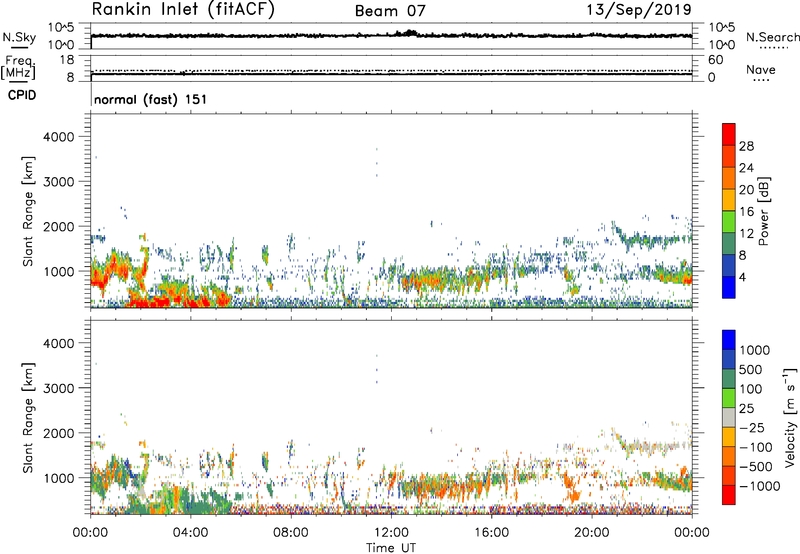Click the '20:00' time axis tick label
Screen dimensions: 800x554
pyautogui.click(x=591, y=533)
